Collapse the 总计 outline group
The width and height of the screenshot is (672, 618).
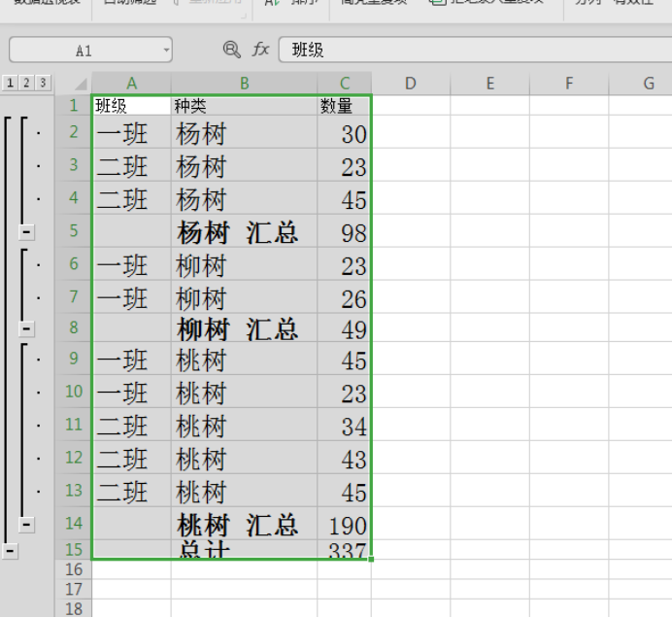pos(10,550)
